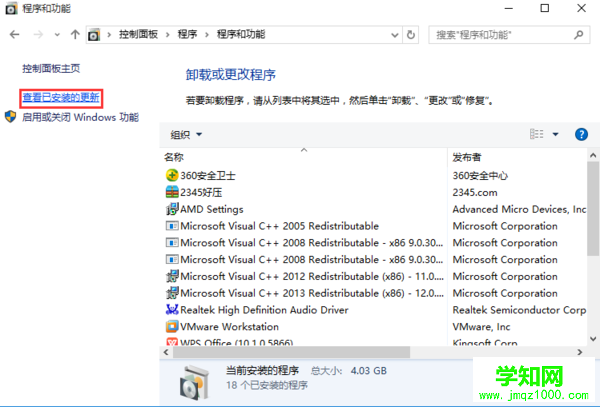Click the address bar control panel icon
The image size is (600, 407).
pos(94,35)
